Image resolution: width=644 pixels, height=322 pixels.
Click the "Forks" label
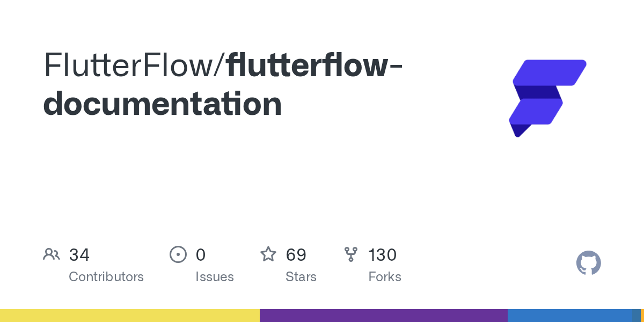(x=385, y=277)
